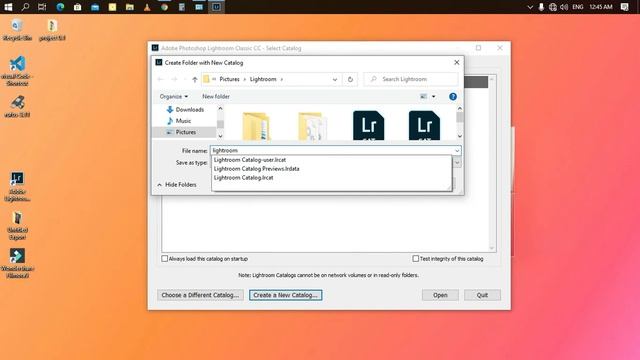Click Open in Select Catalog window
Viewport: 640px width, 360px height.
pos(440,295)
